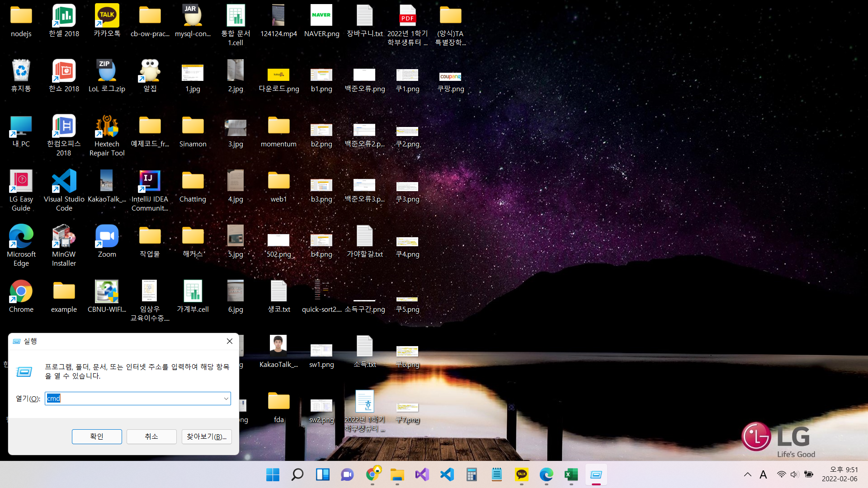Click the 확인 button in Run dialog
Image resolution: width=868 pixels, height=488 pixels.
[x=97, y=436]
